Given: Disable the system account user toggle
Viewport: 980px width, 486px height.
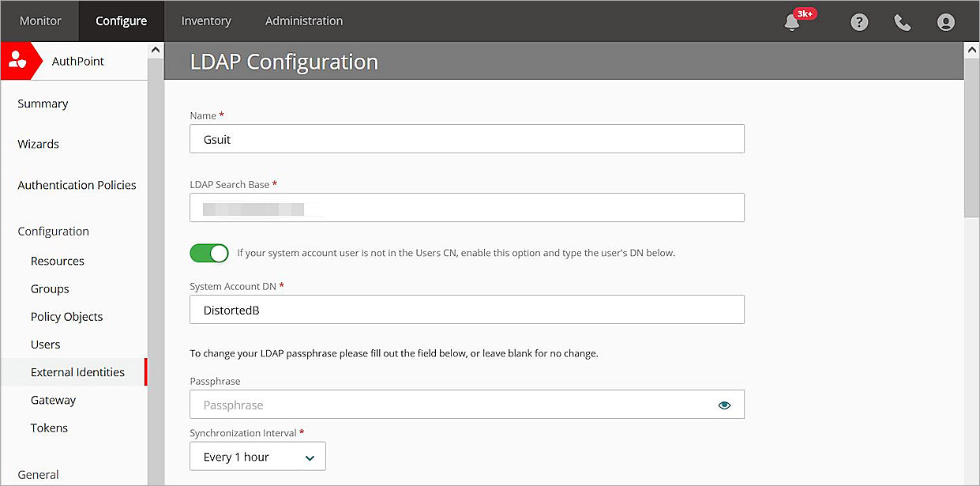Looking at the screenshot, I should point(208,253).
